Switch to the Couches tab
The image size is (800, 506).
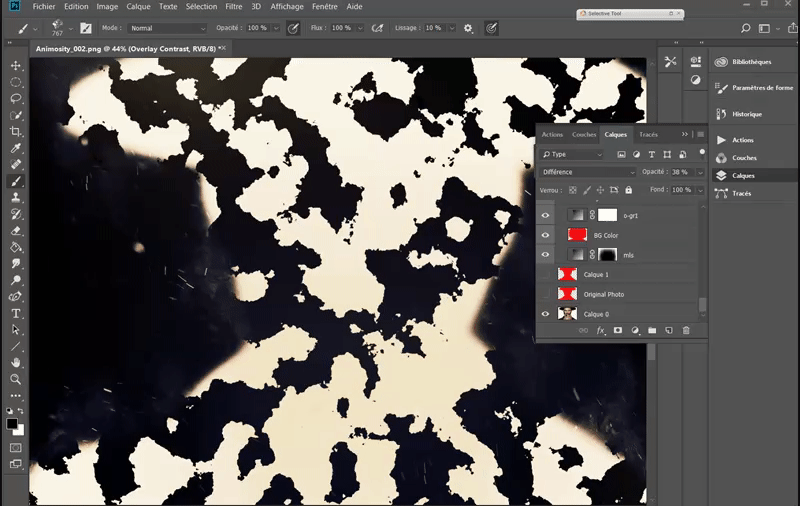[x=584, y=135]
